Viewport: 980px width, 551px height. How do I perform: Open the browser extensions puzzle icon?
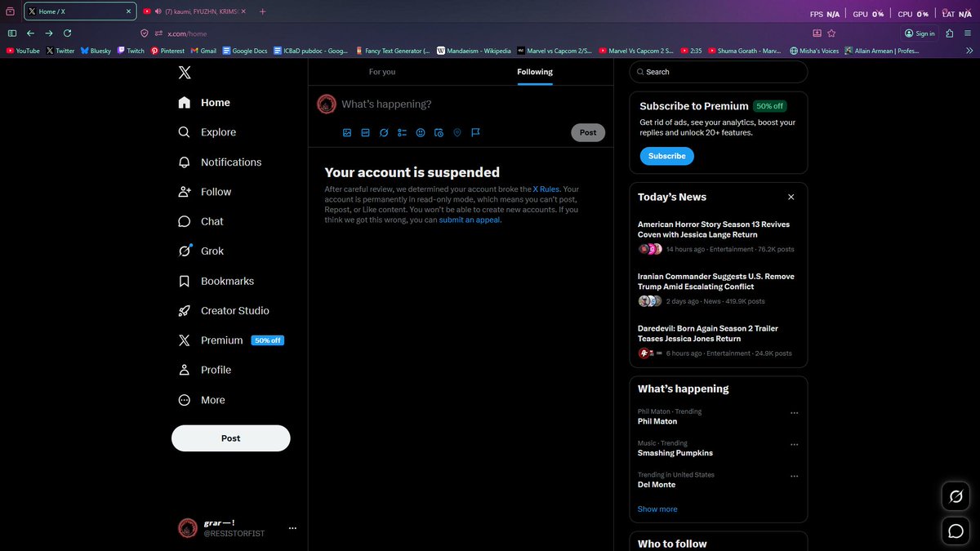[x=949, y=33]
